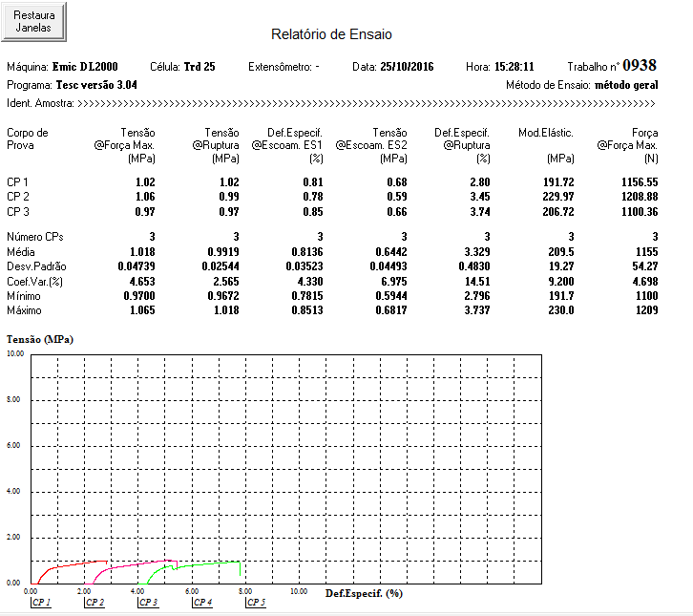The height and width of the screenshot is (616, 693).
Task: Click job number 0938
Action: pyautogui.click(x=640, y=66)
